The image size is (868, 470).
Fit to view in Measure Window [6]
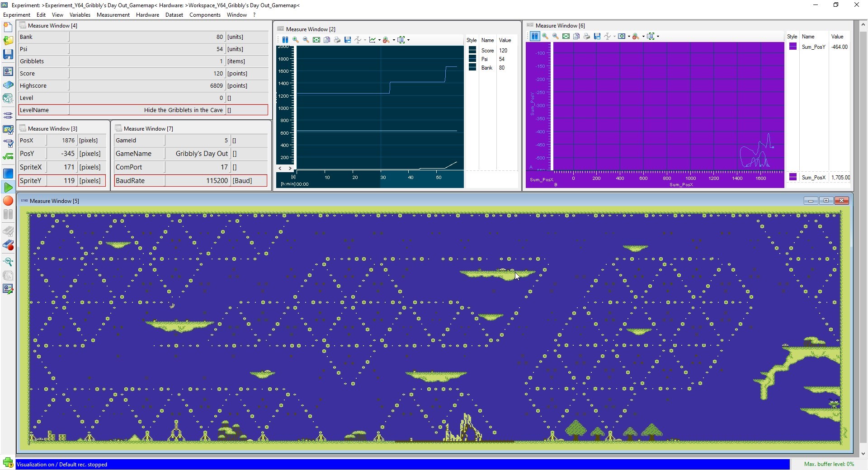point(566,36)
